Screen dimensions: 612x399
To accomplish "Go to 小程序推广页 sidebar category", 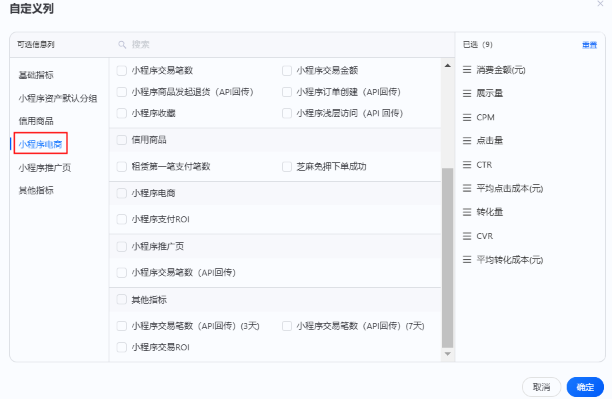I will click(x=44, y=168).
